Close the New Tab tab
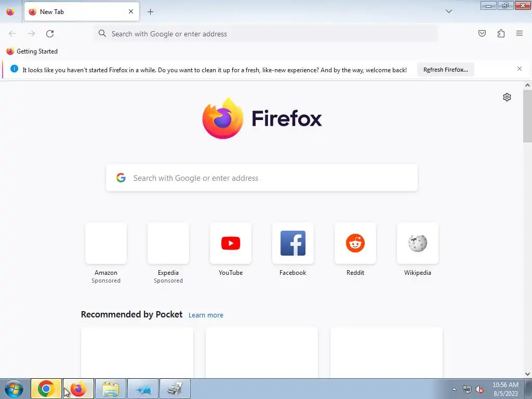The image size is (532, 399). pyautogui.click(x=131, y=11)
